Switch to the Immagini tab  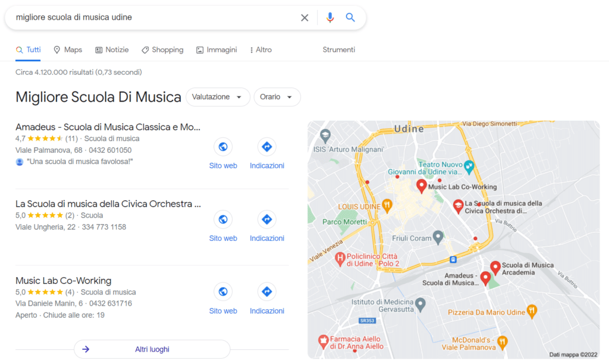tap(216, 50)
